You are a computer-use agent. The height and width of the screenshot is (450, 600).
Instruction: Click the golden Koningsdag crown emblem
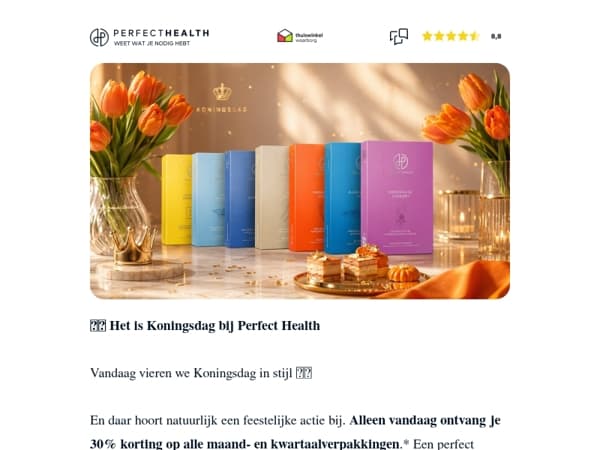click(x=222, y=92)
